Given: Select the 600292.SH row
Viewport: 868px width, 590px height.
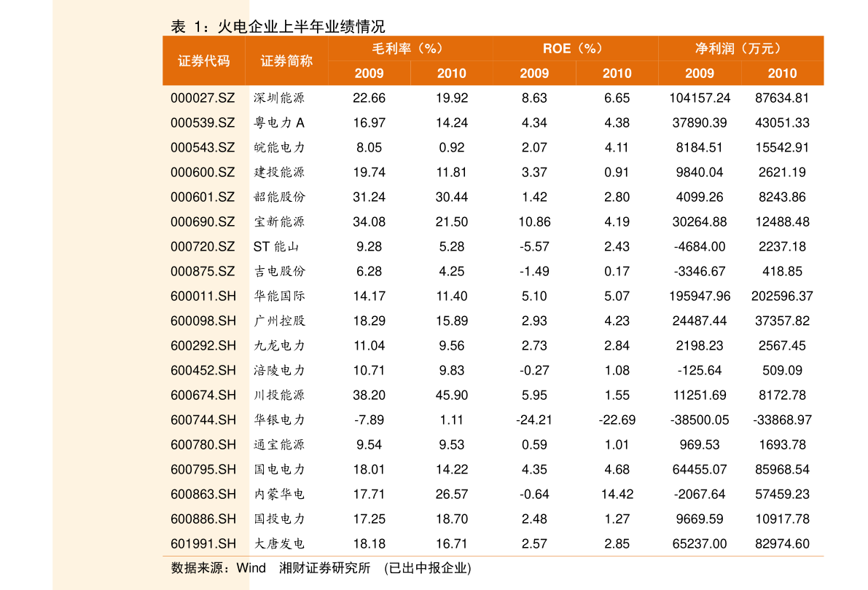Looking at the screenshot, I should pyautogui.click(x=203, y=345).
